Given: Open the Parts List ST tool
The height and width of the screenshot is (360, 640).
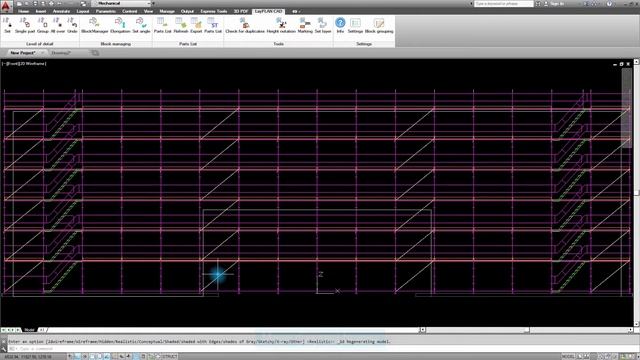Looking at the screenshot, I should tap(213, 25).
